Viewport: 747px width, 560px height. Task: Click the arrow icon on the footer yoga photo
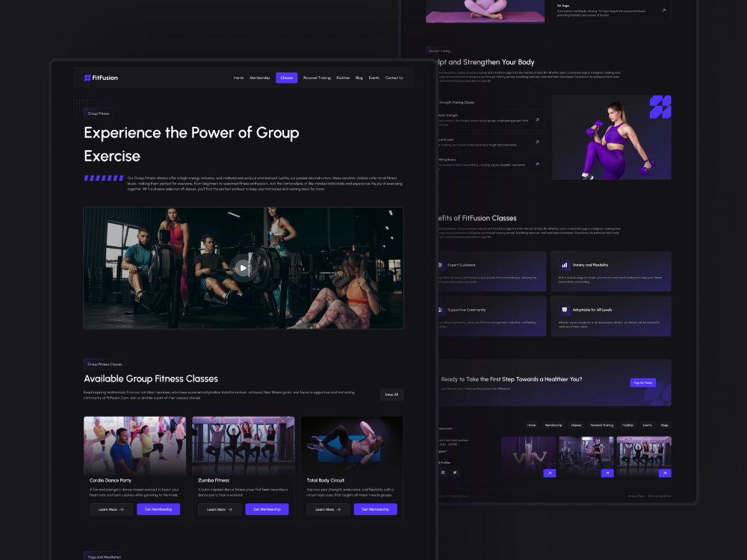click(x=664, y=473)
